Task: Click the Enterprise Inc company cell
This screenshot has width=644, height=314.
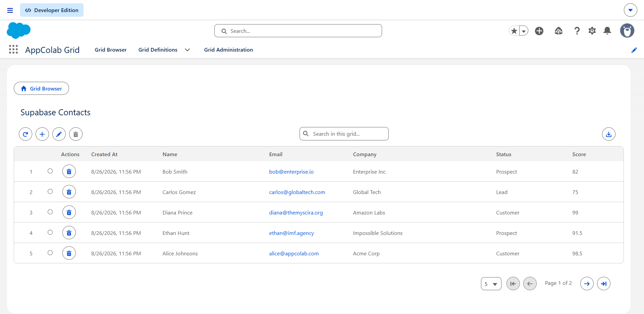Action: click(369, 172)
